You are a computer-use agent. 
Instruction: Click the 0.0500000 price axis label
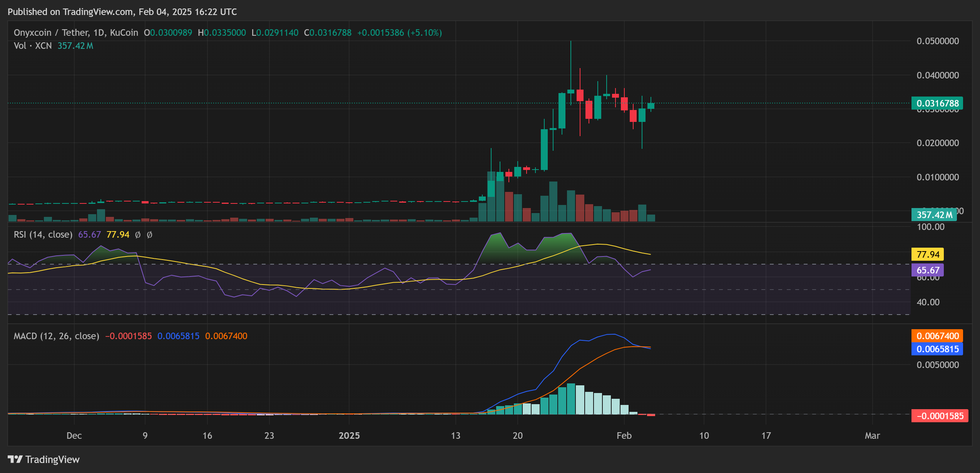[x=938, y=41]
